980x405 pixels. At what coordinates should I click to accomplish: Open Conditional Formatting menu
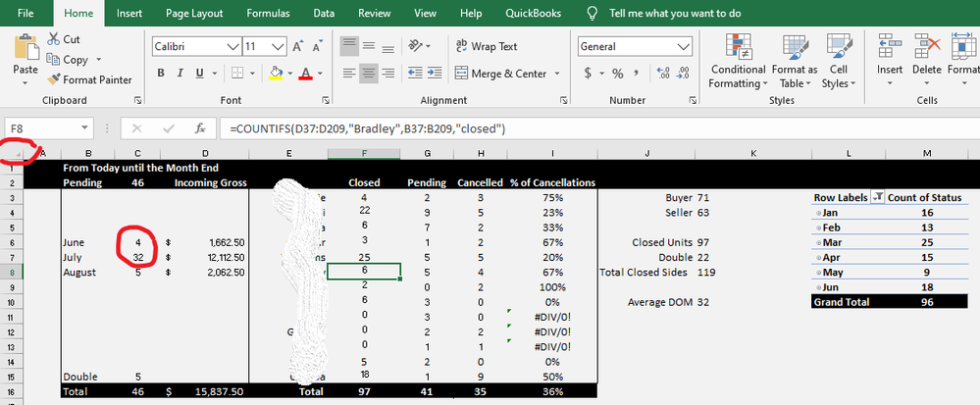pos(738,61)
